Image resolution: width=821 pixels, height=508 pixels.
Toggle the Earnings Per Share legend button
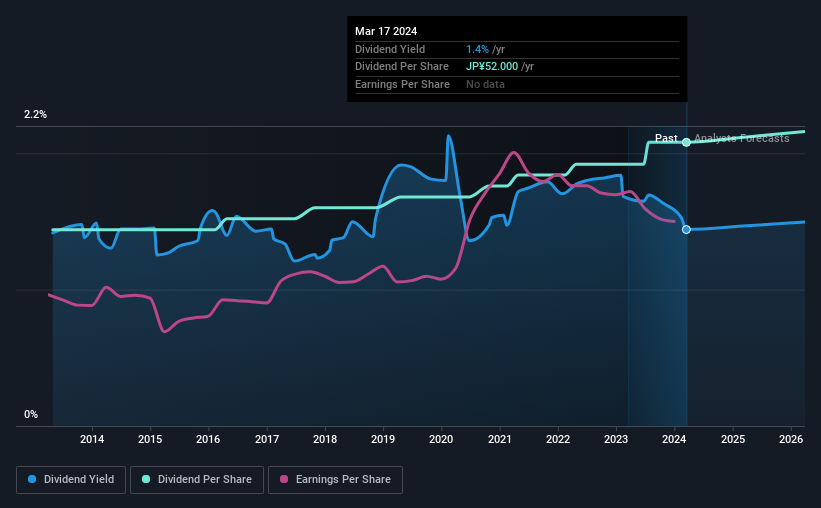click(x=335, y=479)
